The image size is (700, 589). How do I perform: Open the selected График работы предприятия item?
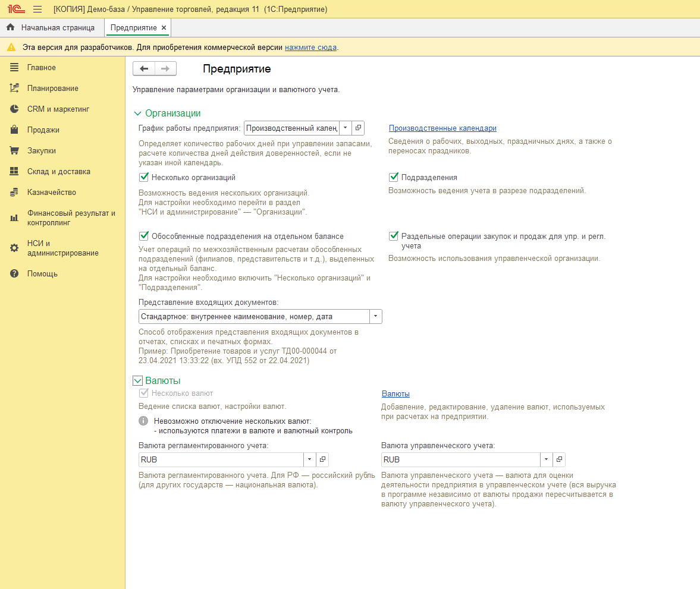click(x=358, y=128)
